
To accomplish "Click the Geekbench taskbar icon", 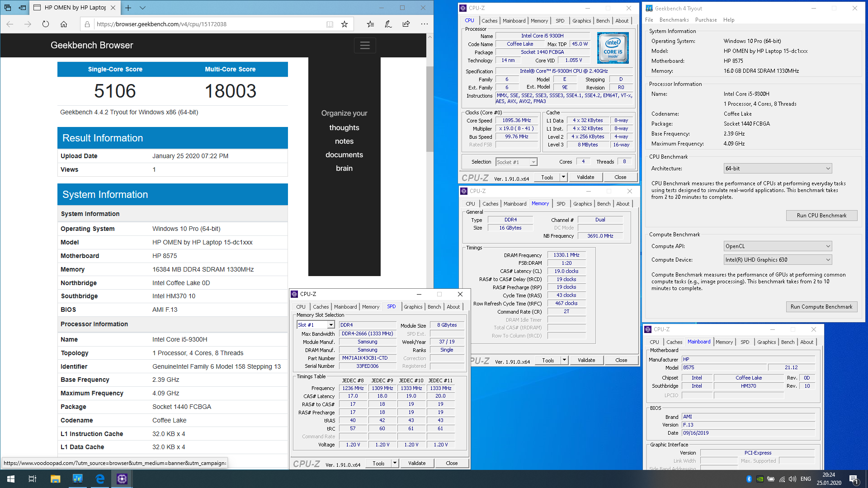I will coord(78,479).
